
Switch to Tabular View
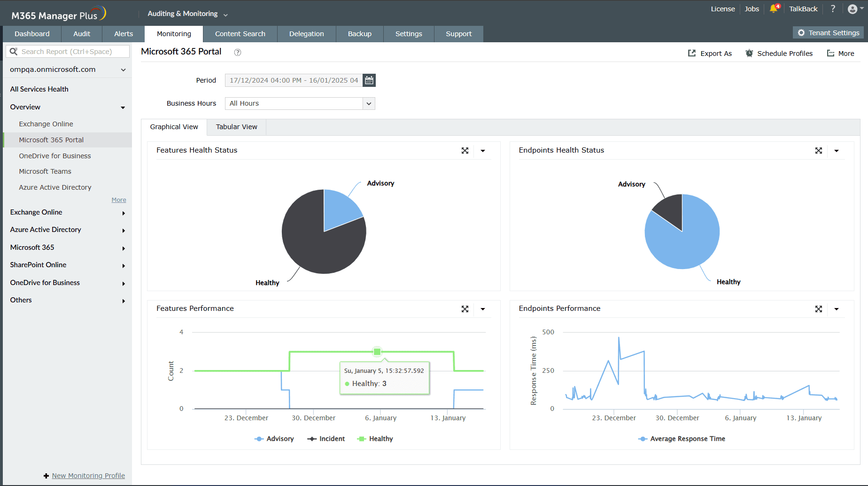[237, 127]
